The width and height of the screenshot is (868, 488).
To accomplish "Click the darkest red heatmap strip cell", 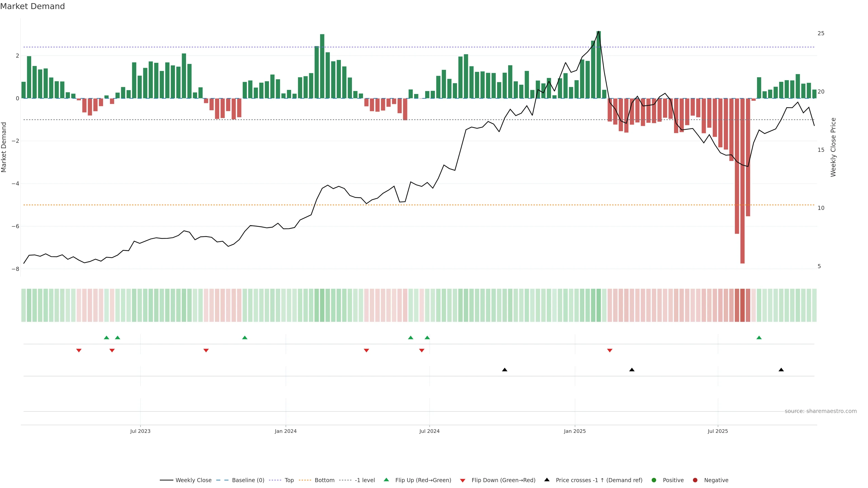I will click(x=742, y=305).
